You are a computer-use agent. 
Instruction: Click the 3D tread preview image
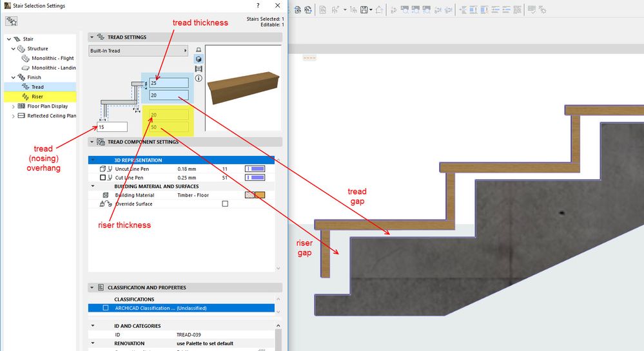[x=243, y=88]
